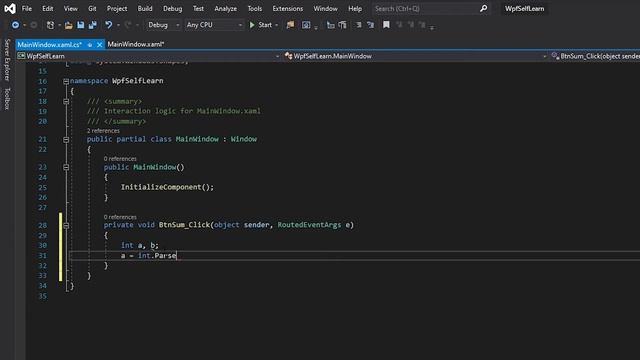
Task: Click the Window base class name
Action: [244, 139]
